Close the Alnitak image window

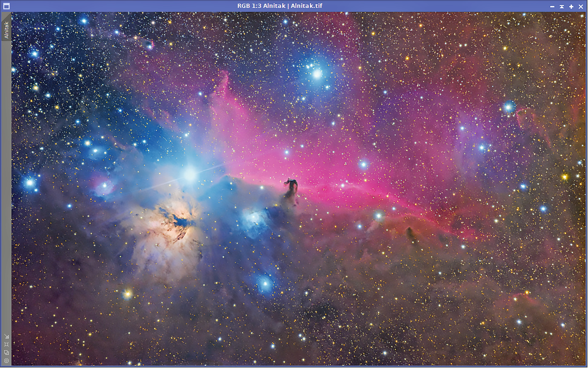[x=581, y=6]
